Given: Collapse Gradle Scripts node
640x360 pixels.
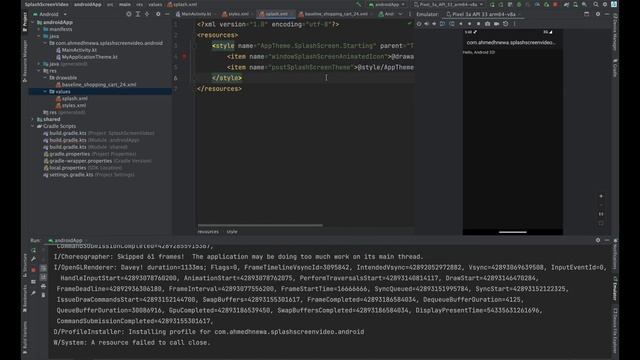Looking at the screenshot, I should [33, 126].
